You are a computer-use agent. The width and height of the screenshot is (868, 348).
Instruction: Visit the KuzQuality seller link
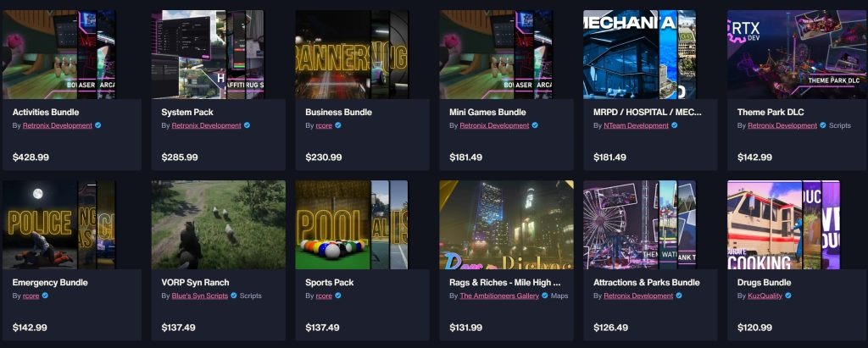click(765, 296)
